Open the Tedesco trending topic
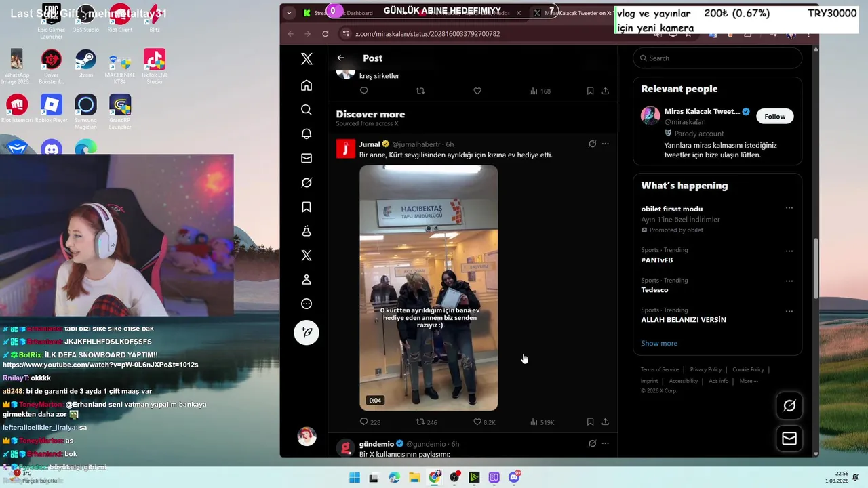This screenshot has height=488, width=868. pos(654,290)
